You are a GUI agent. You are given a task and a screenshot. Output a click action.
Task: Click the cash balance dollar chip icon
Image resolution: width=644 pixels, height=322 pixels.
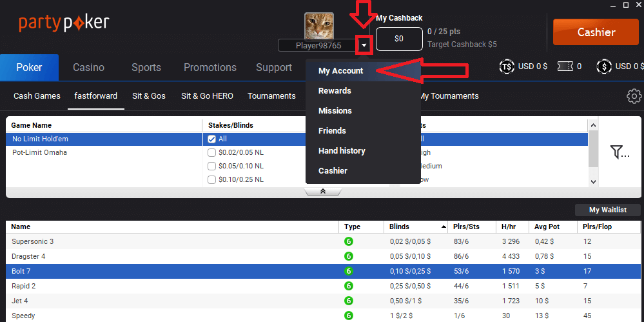tap(604, 66)
